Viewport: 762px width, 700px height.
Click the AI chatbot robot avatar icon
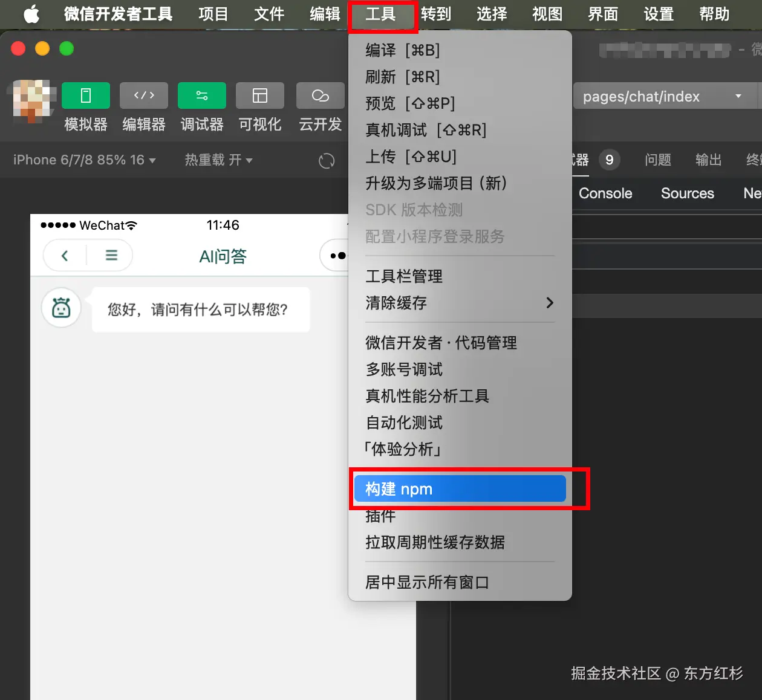60,308
